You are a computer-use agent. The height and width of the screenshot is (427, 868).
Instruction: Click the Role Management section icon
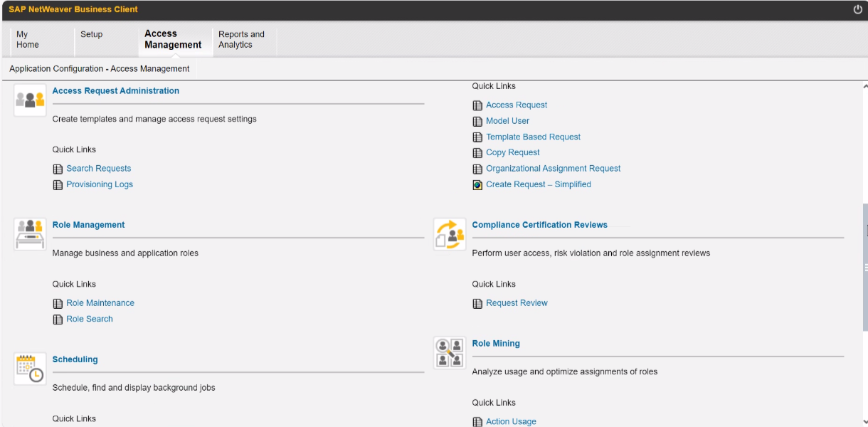[x=30, y=234]
